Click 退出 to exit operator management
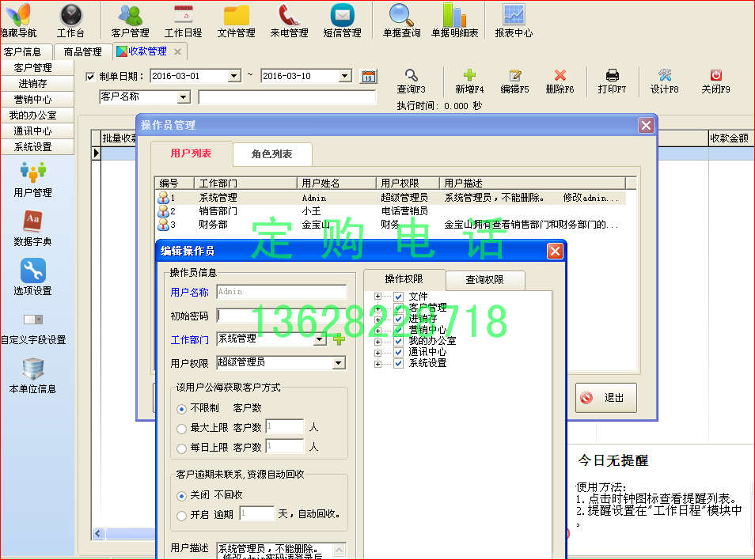Viewport: 755px width, 560px height. tap(605, 398)
